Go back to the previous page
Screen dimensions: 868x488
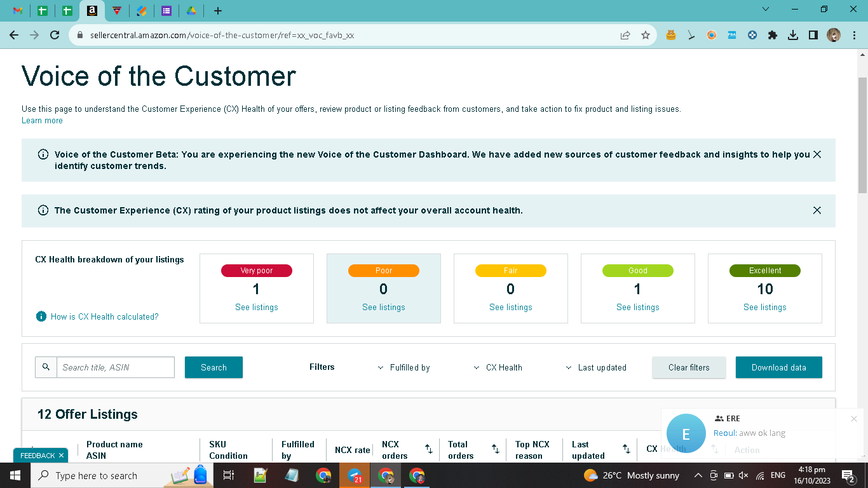(14, 35)
